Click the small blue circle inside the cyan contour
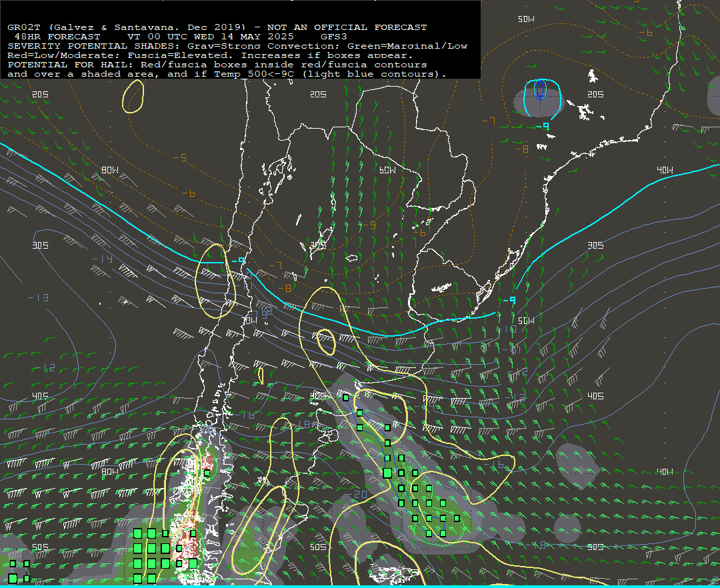 coord(541,89)
